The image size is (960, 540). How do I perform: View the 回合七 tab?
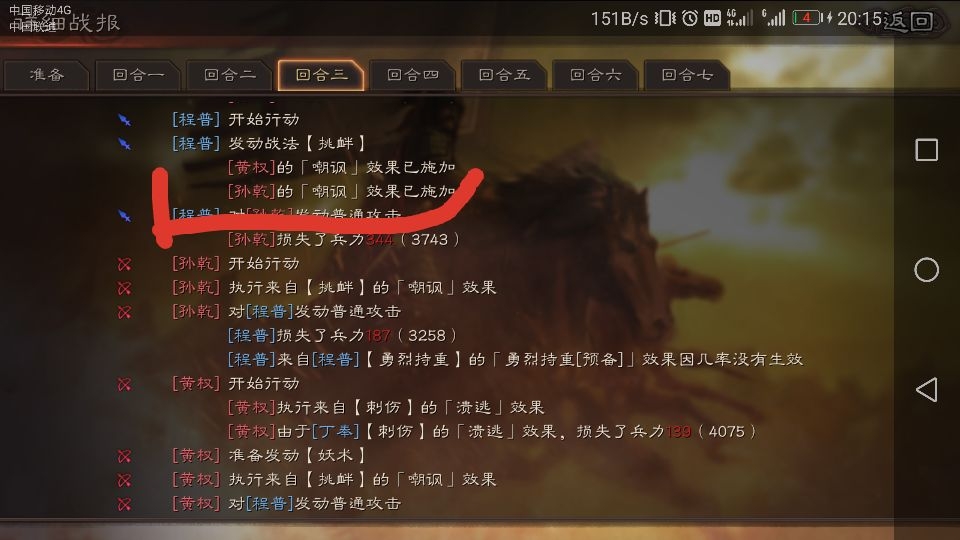tap(687, 75)
